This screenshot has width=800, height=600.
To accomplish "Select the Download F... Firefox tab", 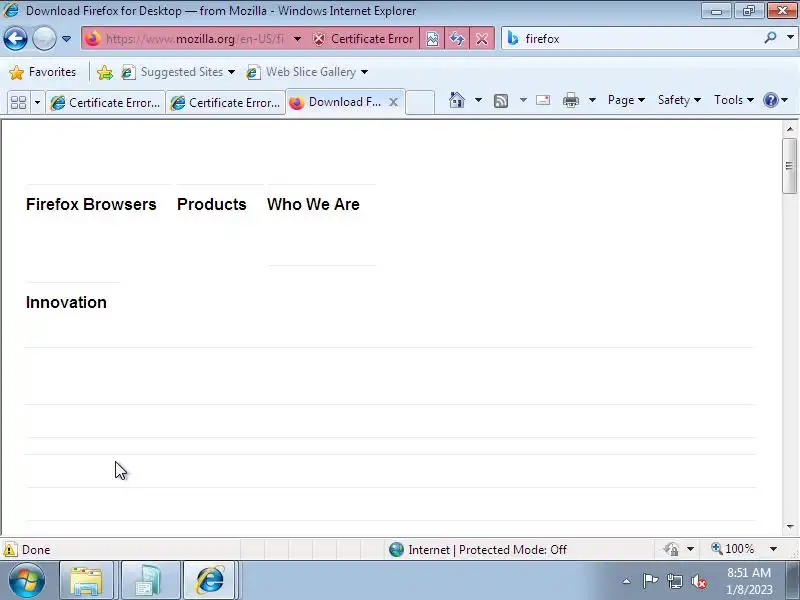I will click(336, 102).
